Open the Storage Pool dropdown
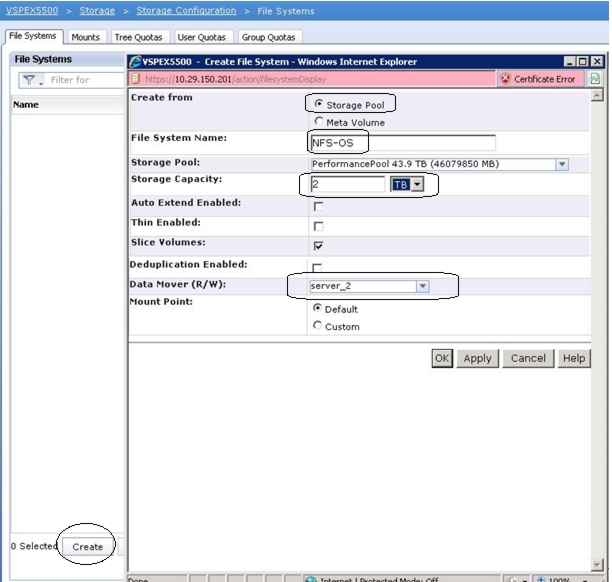 [562, 164]
